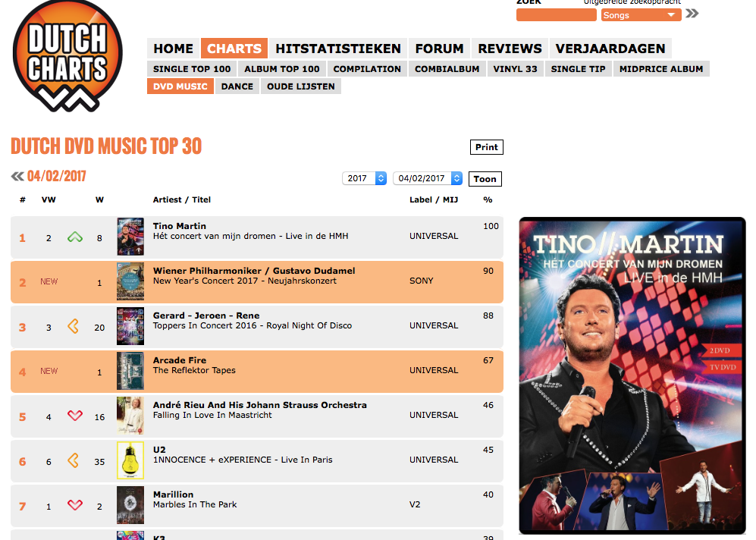Click the Dutch Charts logo
756x540 pixels.
(x=67, y=55)
